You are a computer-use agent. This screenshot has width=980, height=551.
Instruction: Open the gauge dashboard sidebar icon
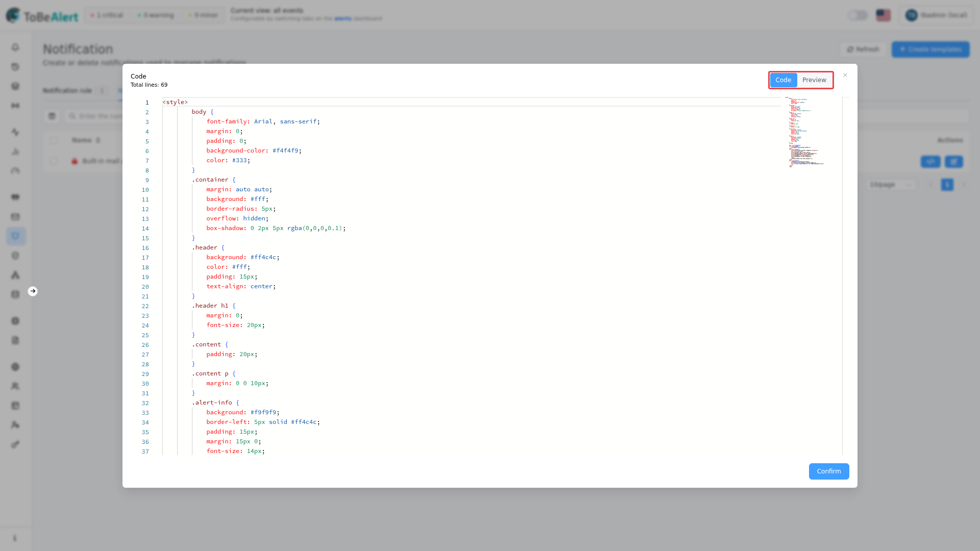pos(15,171)
